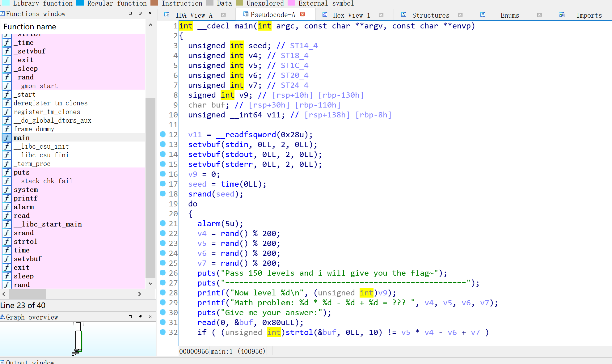Toggle breakpoint dot on line 21
The height and width of the screenshot is (364, 612).
pos(163,223)
